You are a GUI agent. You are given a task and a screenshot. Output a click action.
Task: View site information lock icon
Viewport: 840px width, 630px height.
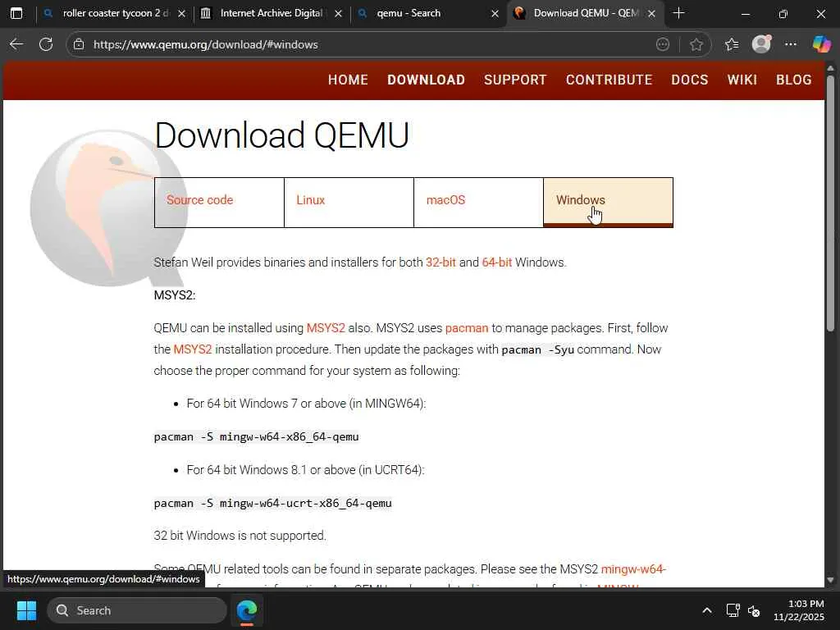(79, 44)
